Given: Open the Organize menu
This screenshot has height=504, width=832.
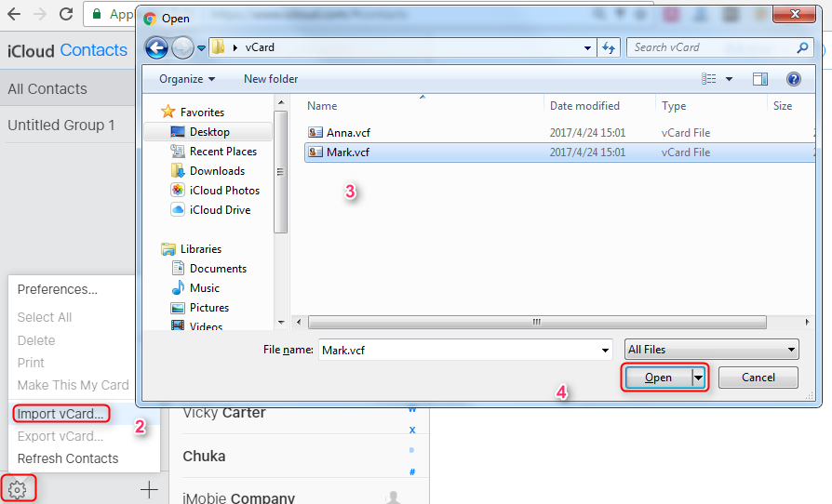Looking at the screenshot, I should (x=187, y=79).
